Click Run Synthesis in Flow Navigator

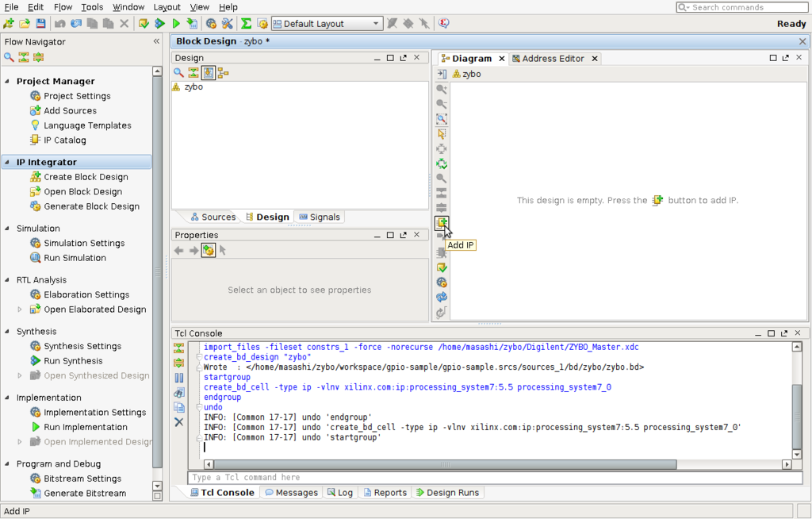tap(73, 360)
